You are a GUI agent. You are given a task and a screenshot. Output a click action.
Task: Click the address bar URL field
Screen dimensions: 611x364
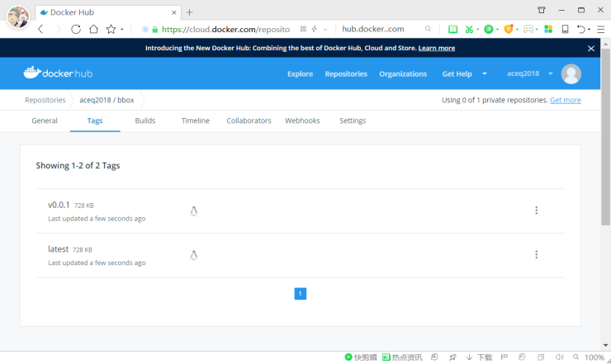(225, 29)
